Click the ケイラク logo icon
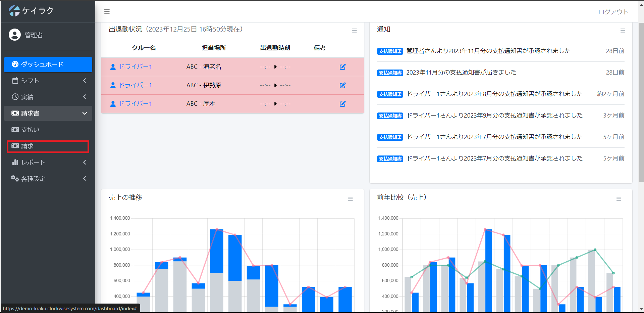 14,11
